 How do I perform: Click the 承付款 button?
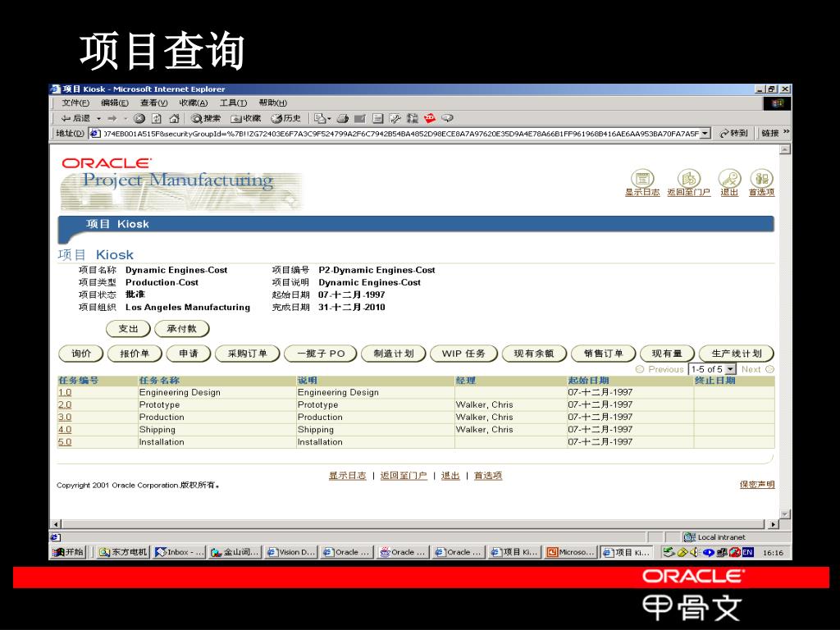(x=181, y=329)
